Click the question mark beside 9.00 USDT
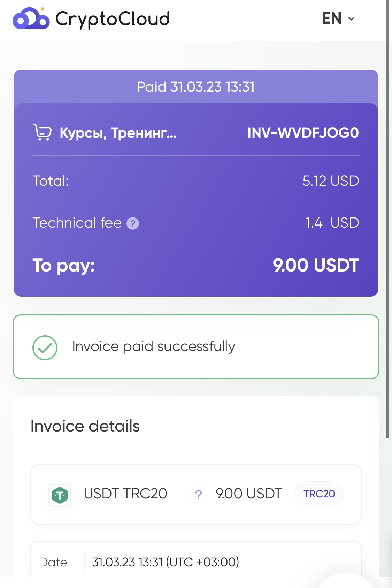The image size is (392, 588). pos(199,494)
